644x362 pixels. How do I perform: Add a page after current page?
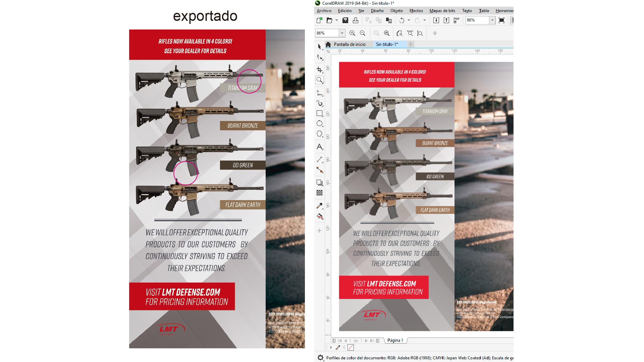pyautogui.click(x=378, y=341)
